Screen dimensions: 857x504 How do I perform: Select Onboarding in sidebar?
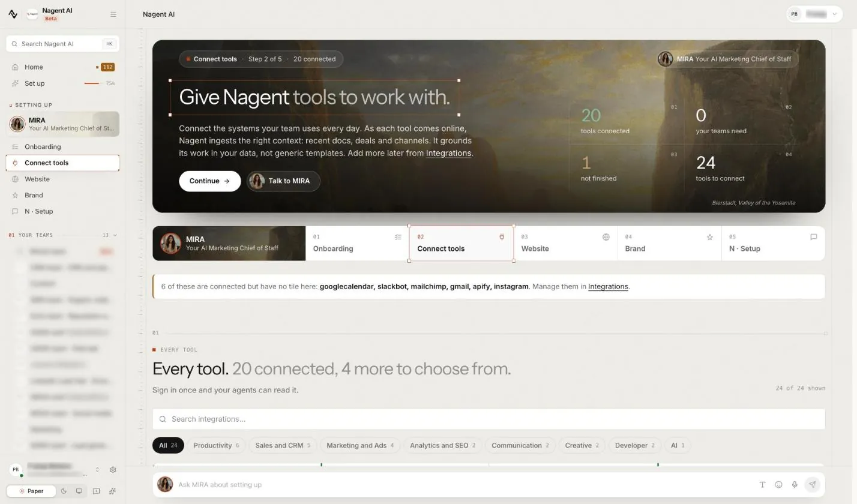62,146
